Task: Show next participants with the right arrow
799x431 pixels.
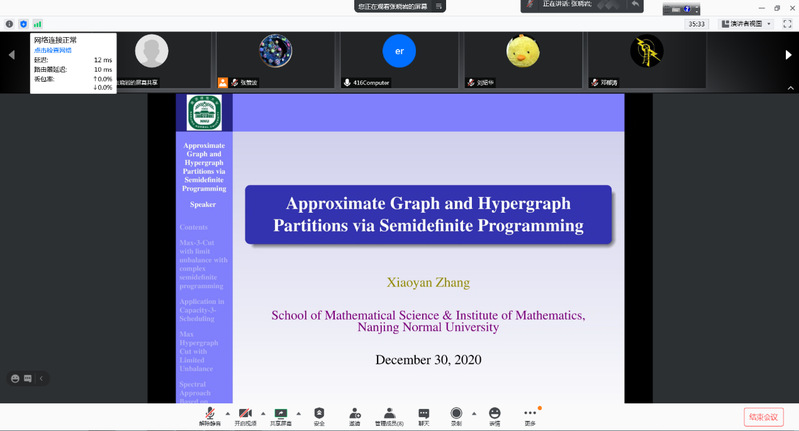Action: click(788, 55)
